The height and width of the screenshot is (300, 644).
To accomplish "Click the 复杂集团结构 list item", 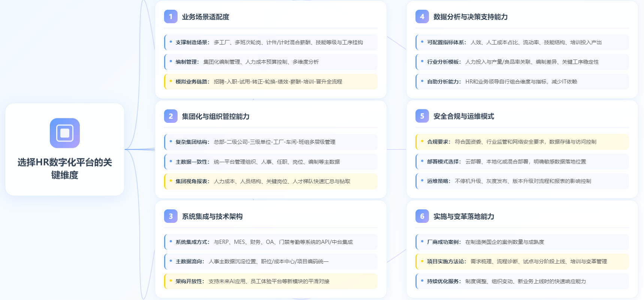I will coord(270,142).
